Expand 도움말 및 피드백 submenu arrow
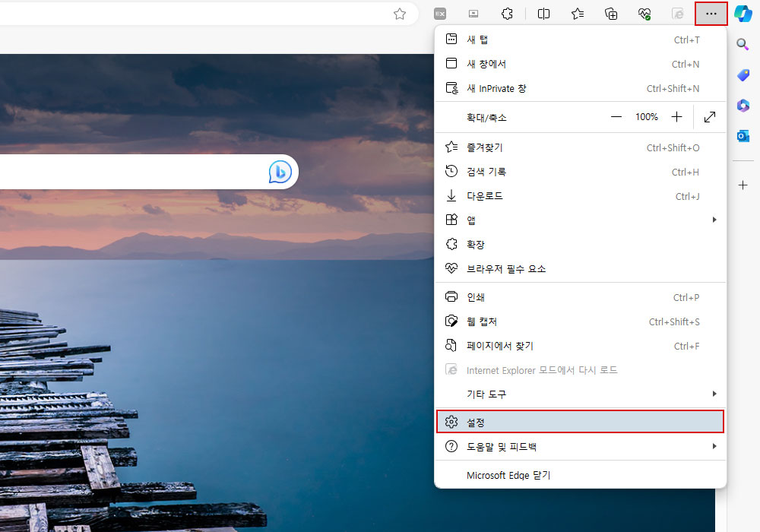The image size is (760, 532). [714, 446]
